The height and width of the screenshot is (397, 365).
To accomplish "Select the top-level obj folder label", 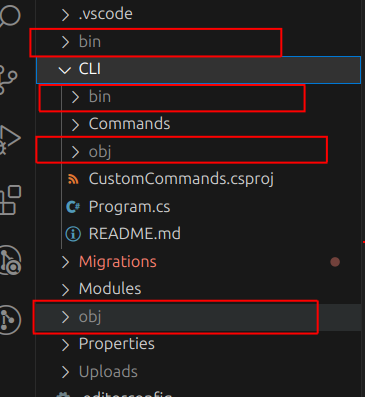I will click(90, 317).
